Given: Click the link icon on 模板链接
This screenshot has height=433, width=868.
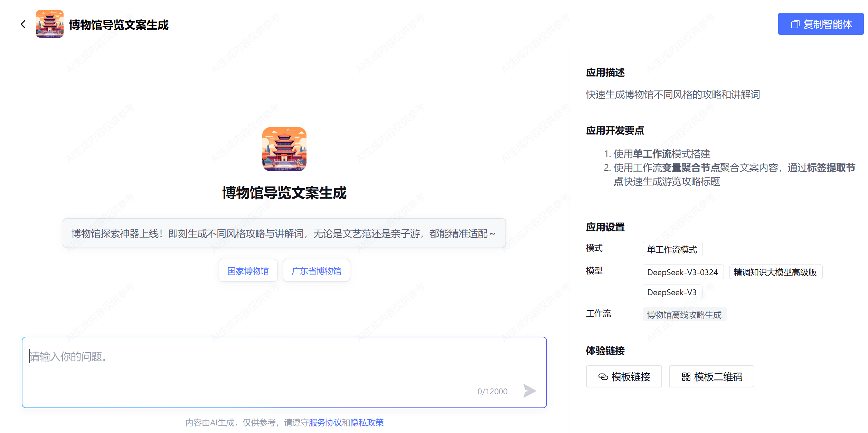Looking at the screenshot, I should (x=603, y=377).
